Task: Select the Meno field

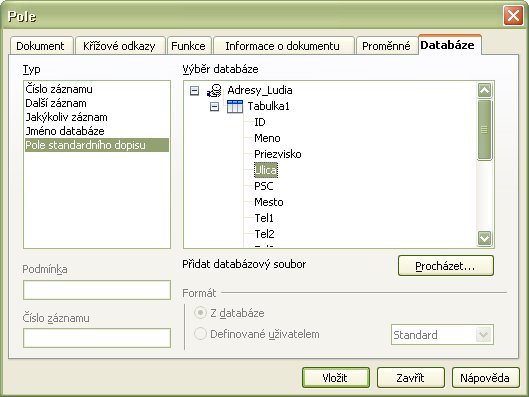Action: pyautogui.click(x=267, y=138)
